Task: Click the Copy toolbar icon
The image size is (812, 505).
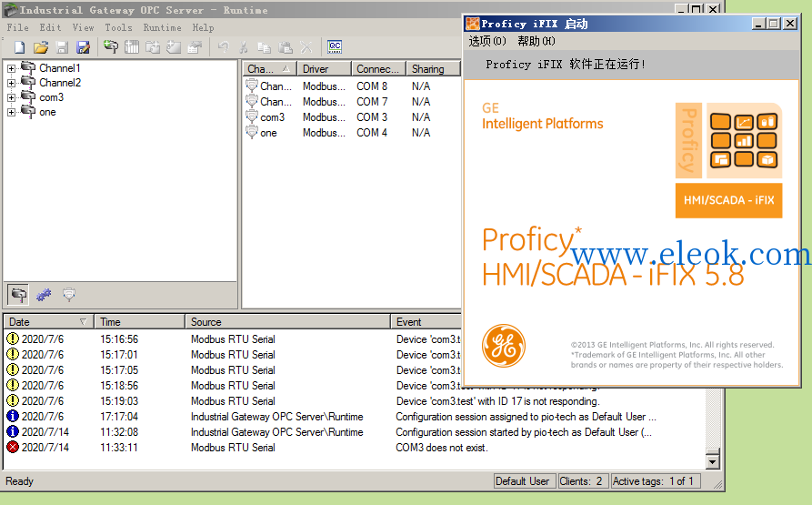Action: pos(264,47)
